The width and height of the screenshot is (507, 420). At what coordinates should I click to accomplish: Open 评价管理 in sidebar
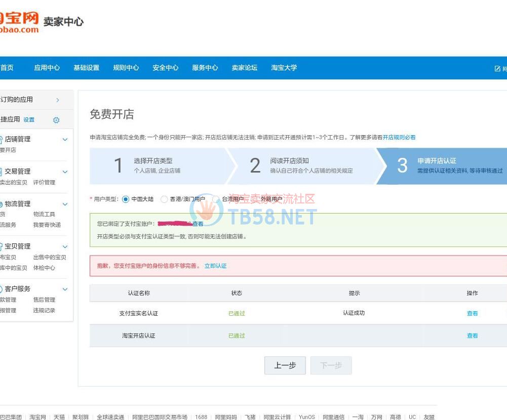[x=44, y=183]
